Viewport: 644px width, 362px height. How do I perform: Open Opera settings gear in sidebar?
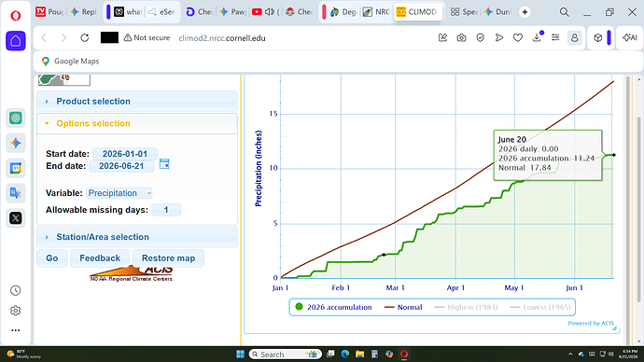(16, 311)
